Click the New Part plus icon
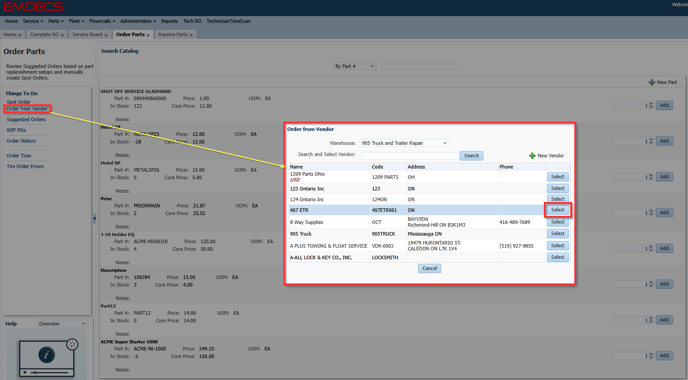The width and height of the screenshot is (688, 380). point(652,82)
